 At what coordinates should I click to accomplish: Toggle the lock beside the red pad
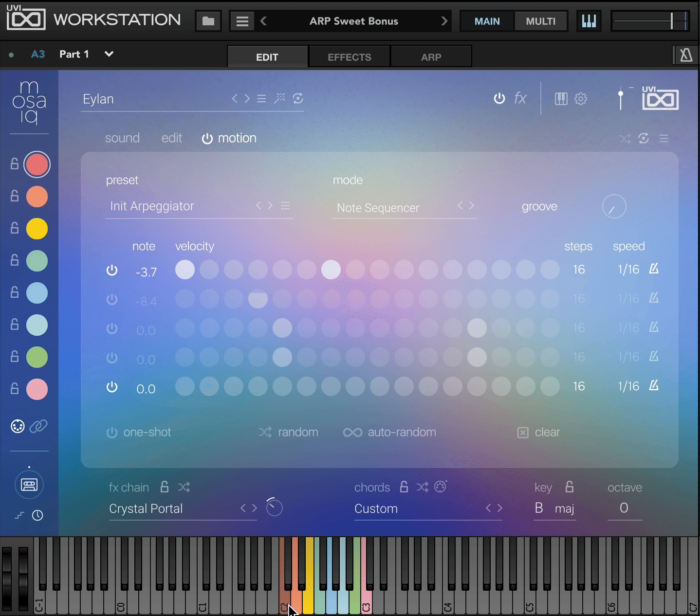click(x=15, y=164)
